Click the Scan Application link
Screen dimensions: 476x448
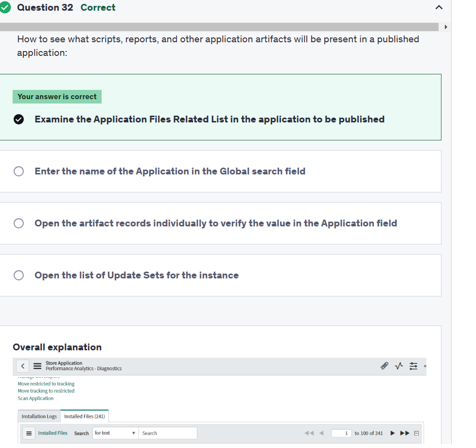click(x=35, y=398)
